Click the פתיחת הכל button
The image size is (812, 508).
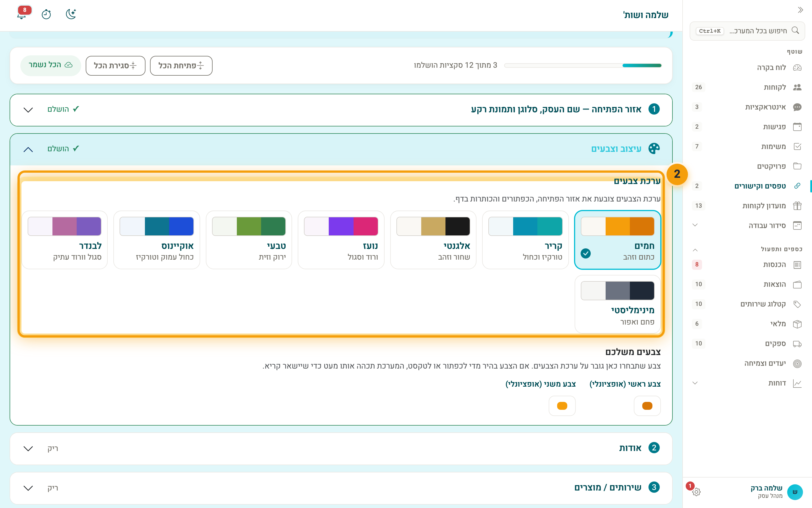tap(181, 65)
